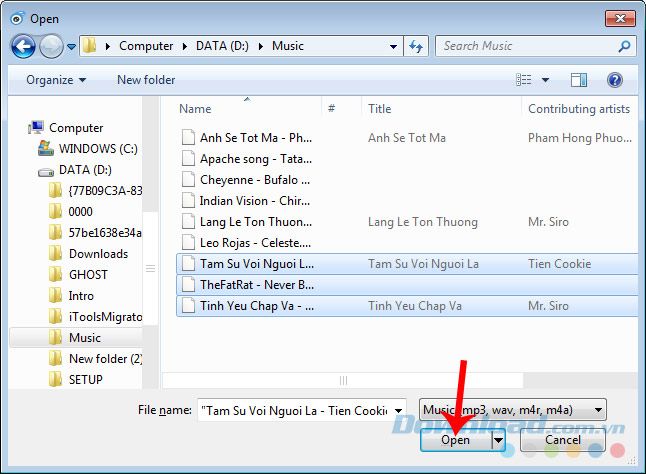Open the SETUP folder in tree
The image size is (646, 474).
coord(86,380)
